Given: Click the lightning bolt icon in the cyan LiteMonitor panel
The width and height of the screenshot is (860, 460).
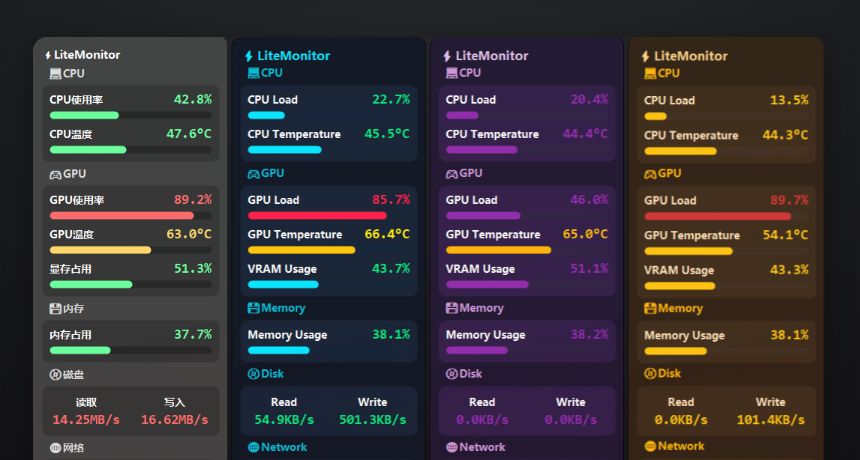Looking at the screenshot, I should coord(249,56).
